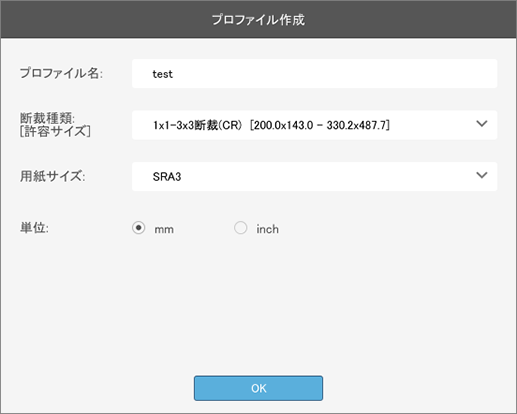Click the 単位 label
The width and height of the screenshot is (517, 414).
(x=34, y=228)
